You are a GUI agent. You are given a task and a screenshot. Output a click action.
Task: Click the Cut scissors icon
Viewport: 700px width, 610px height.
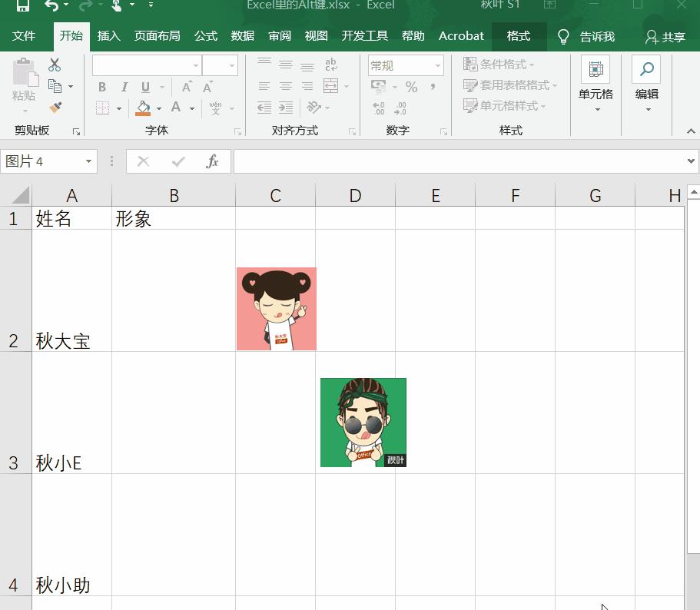click(54, 65)
